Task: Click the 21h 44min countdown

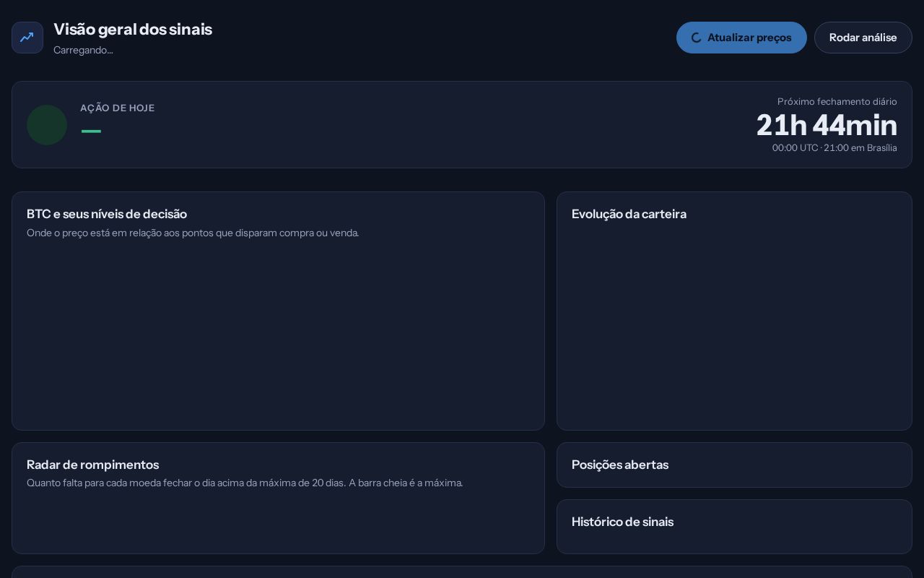Action: click(827, 126)
